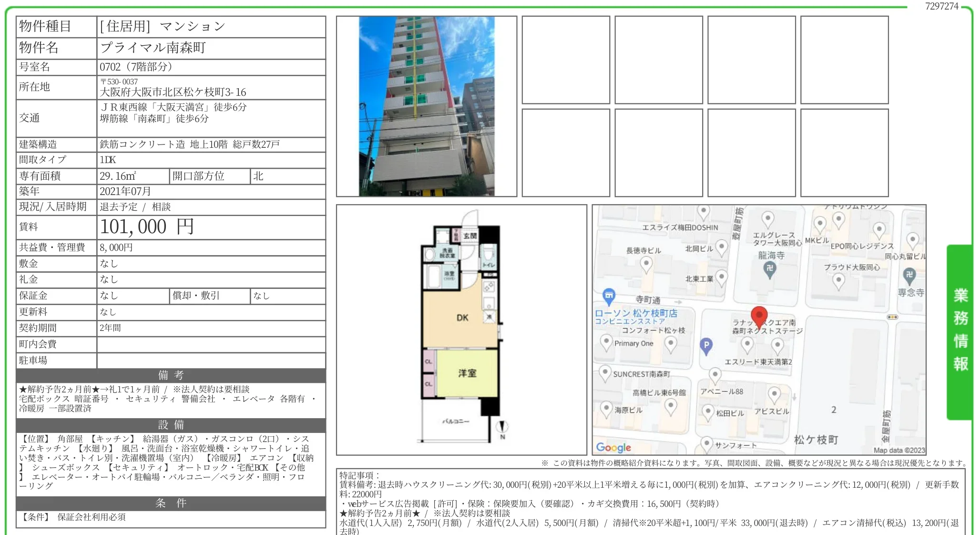Open Google Maps via the Google logo
This screenshot has height=535, width=980.
point(613,447)
